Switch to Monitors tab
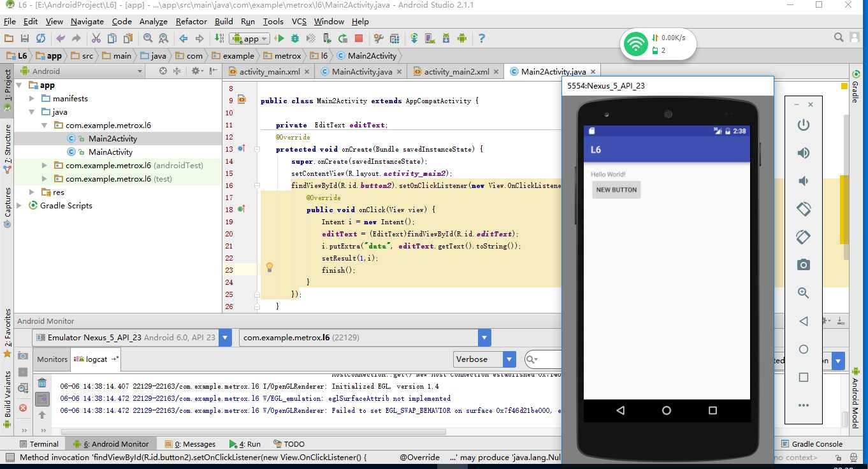Image resolution: width=868 pixels, height=469 pixels. pos(52,359)
